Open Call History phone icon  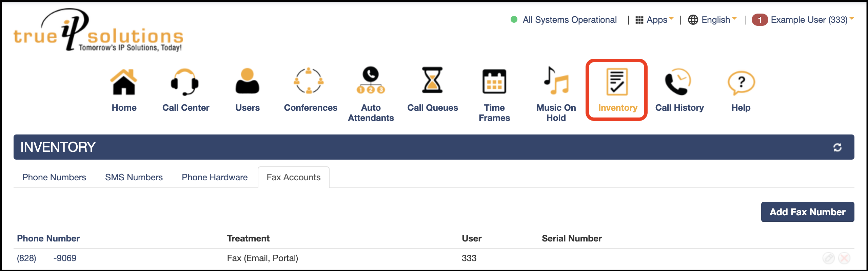(678, 82)
